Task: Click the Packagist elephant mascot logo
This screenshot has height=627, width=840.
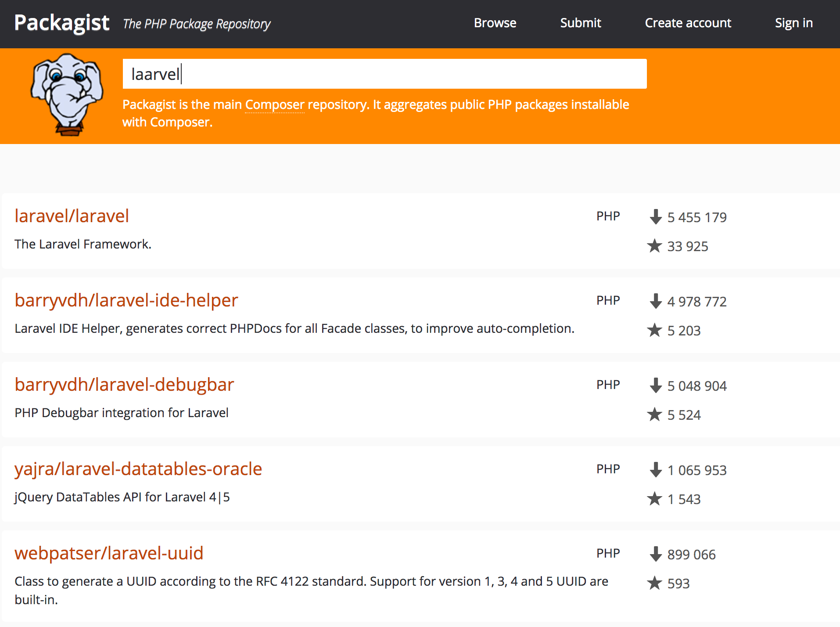Action: [67, 95]
